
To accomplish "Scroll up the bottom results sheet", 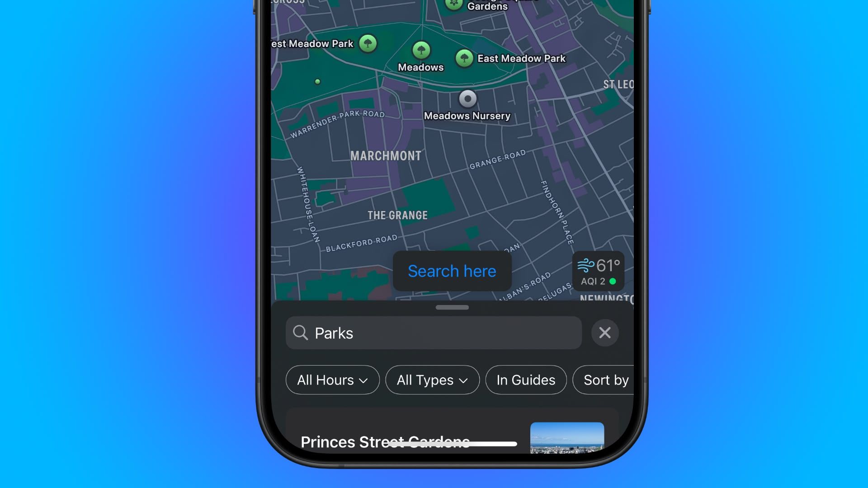I will click(x=452, y=307).
